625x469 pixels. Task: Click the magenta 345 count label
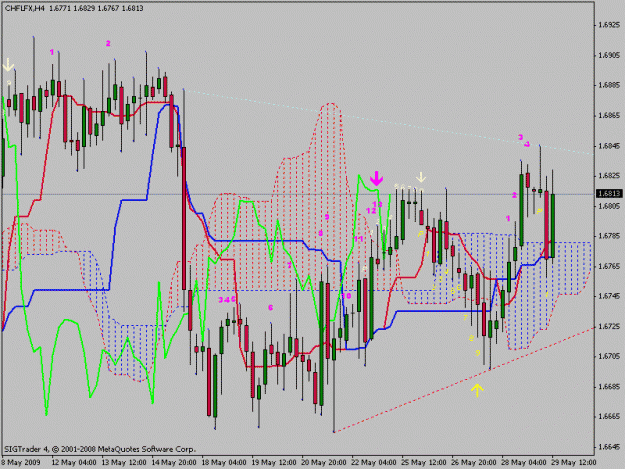(x=227, y=299)
